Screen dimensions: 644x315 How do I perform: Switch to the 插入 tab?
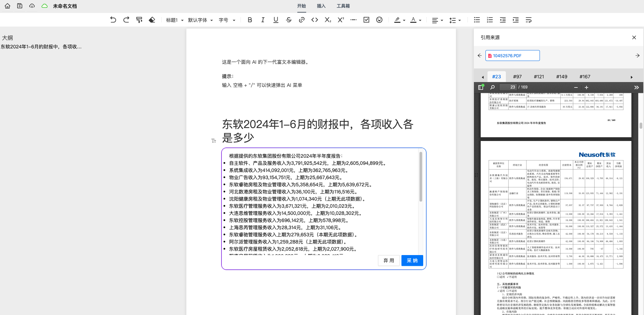[321, 6]
